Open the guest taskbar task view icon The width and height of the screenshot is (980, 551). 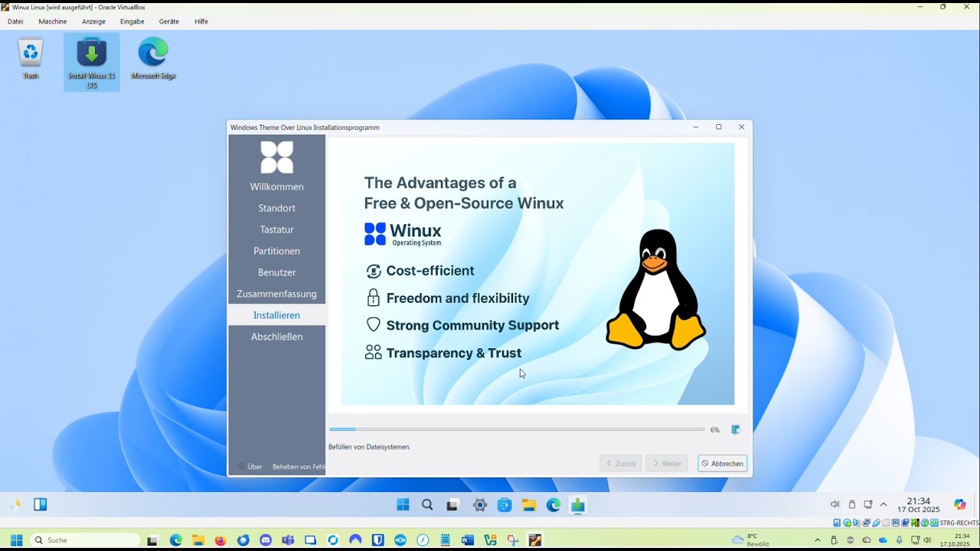click(453, 505)
